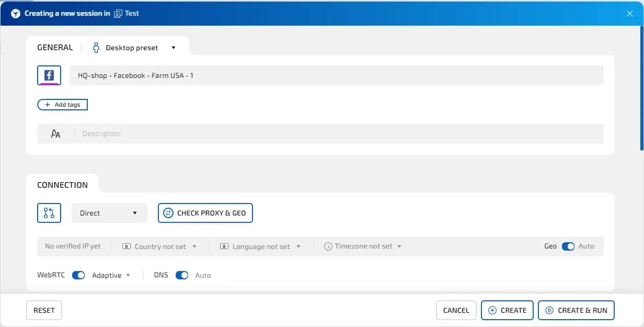This screenshot has width=644, height=327.
Task: Select the CONNECTION section tab
Action: pyautogui.click(x=62, y=185)
